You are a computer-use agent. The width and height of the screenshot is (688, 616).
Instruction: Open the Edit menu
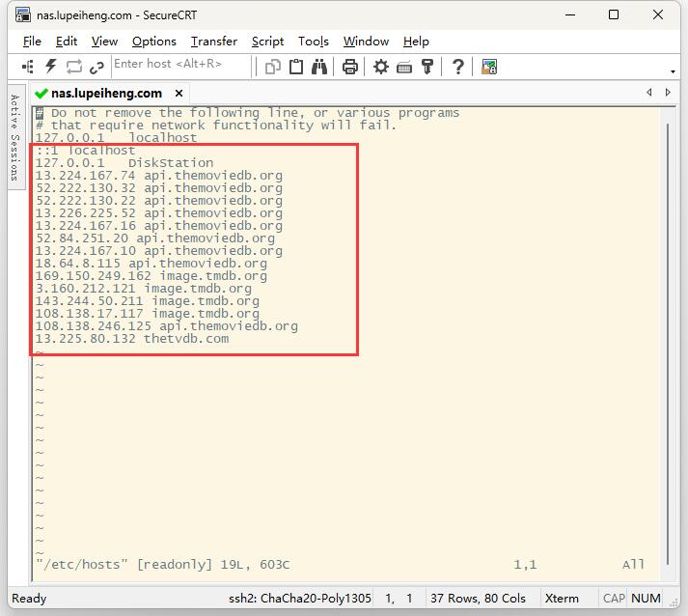click(x=67, y=42)
